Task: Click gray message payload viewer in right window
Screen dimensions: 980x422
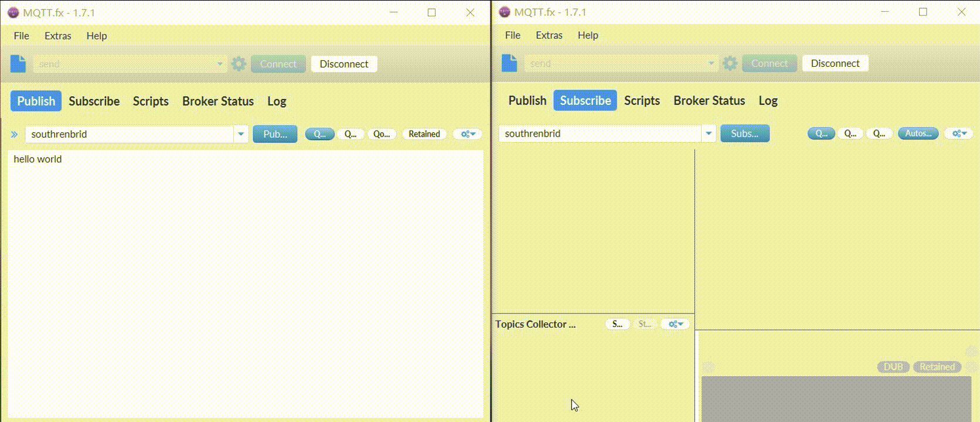Action: tap(836, 399)
